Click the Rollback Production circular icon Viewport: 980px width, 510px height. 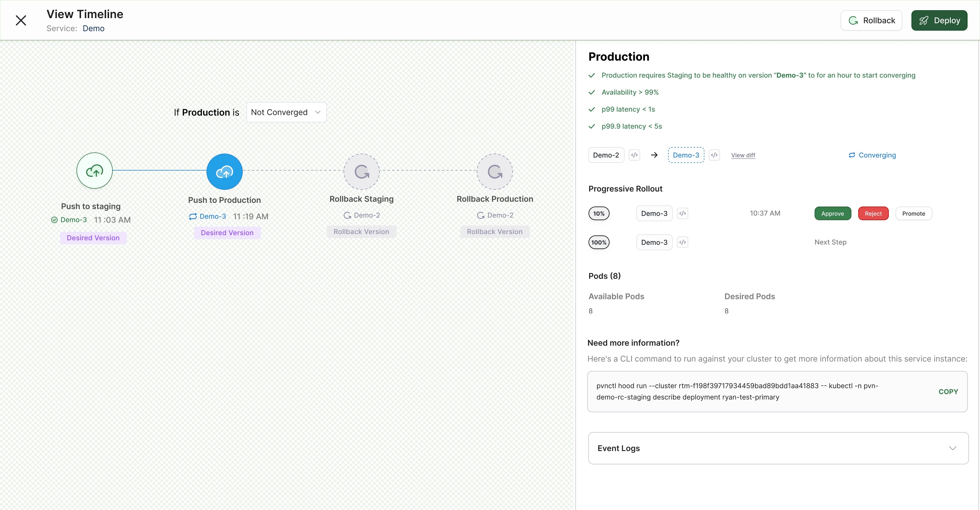[495, 172]
